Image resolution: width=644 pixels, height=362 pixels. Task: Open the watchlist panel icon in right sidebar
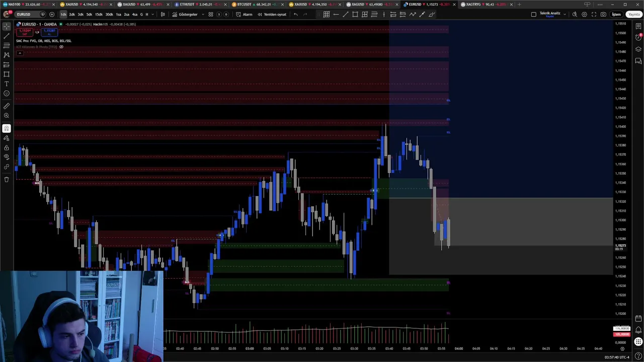coord(638,26)
